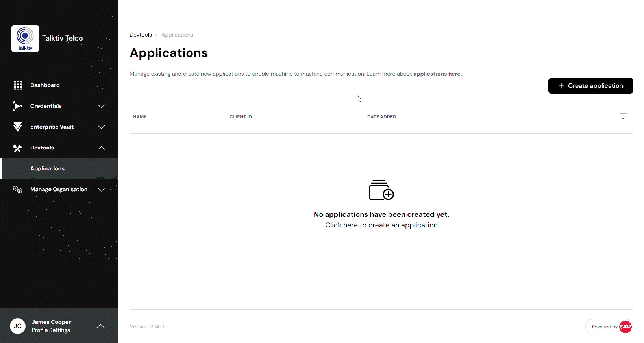This screenshot has width=644, height=343.
Task: Open Profile Settings
Action: [x=51, y=330]
